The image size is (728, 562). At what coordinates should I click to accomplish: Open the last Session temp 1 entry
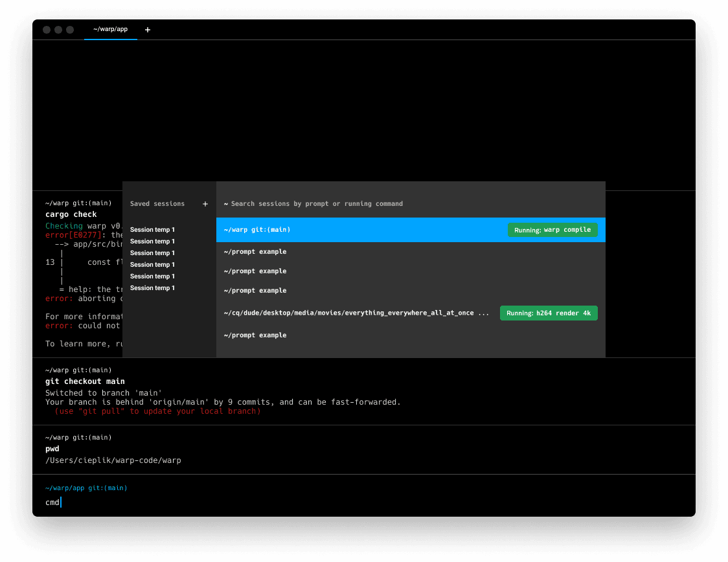coord(152,288)
